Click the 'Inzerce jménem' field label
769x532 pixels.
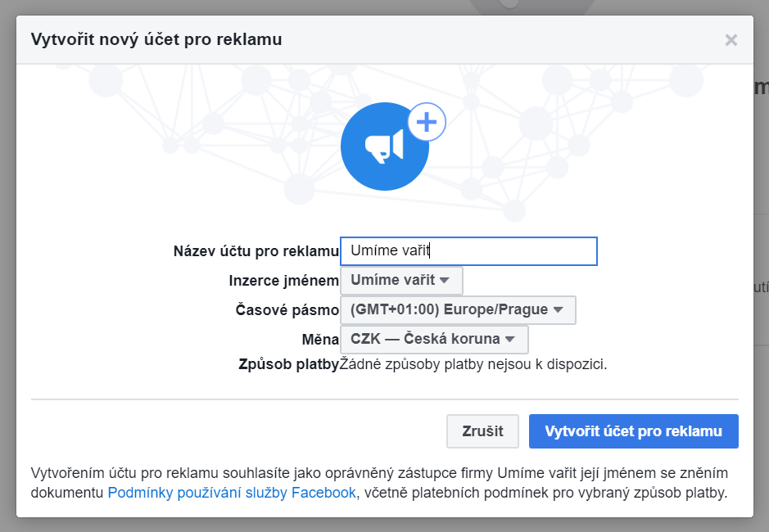click(x=283, y=281)
